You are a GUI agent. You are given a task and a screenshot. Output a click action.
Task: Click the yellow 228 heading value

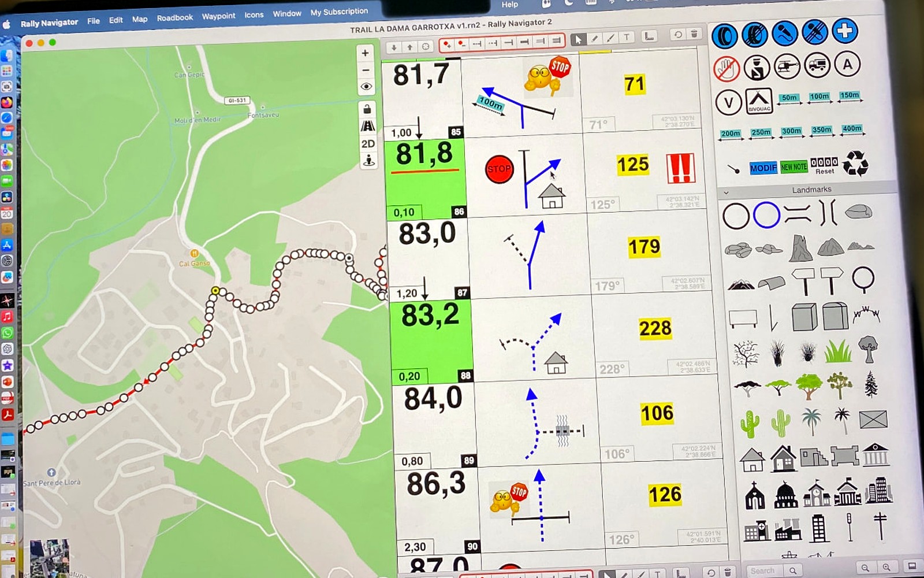click(655, 328)
